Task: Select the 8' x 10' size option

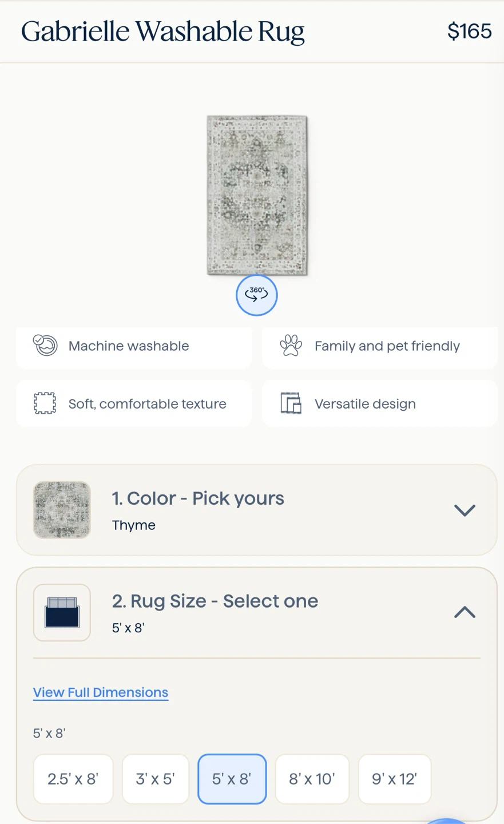Action: 312,779
